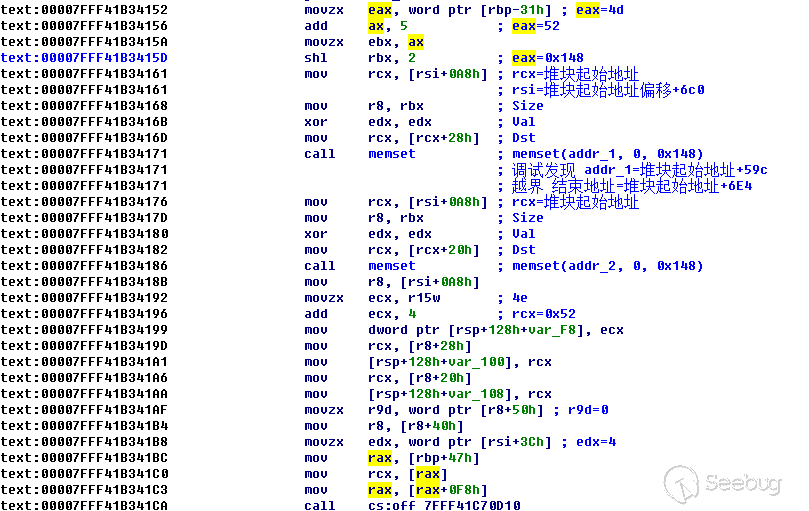Image resolution: width=809 pixels, height=511 pixels.
Task: Click the shl mnemonic on the rbx line
Action: tap(315, 58)
